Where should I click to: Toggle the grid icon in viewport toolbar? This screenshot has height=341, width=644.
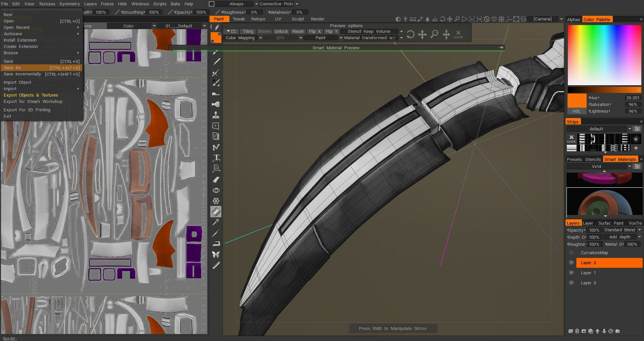(501, 19)
